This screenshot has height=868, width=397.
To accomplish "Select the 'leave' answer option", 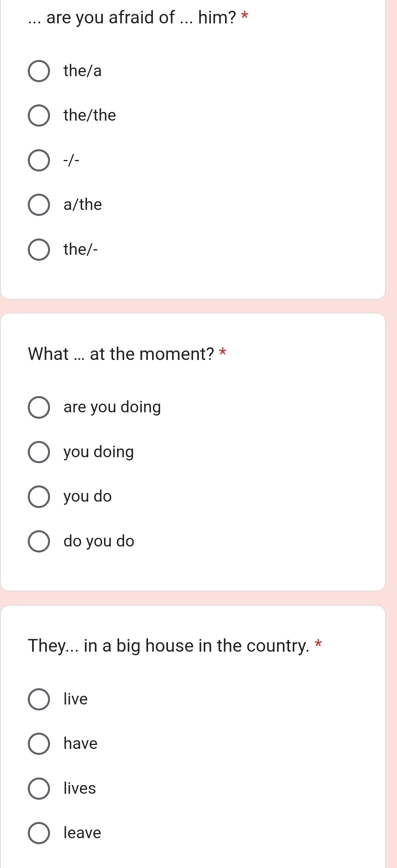I will 39,833.
